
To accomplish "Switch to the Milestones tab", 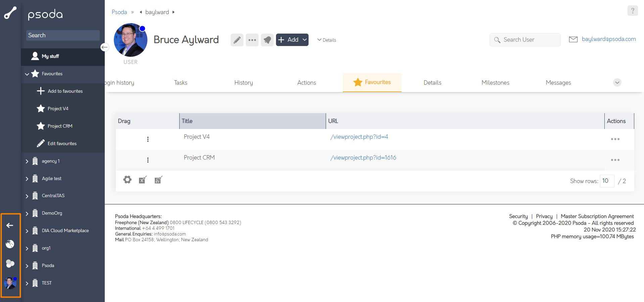I will coord(495,83).
